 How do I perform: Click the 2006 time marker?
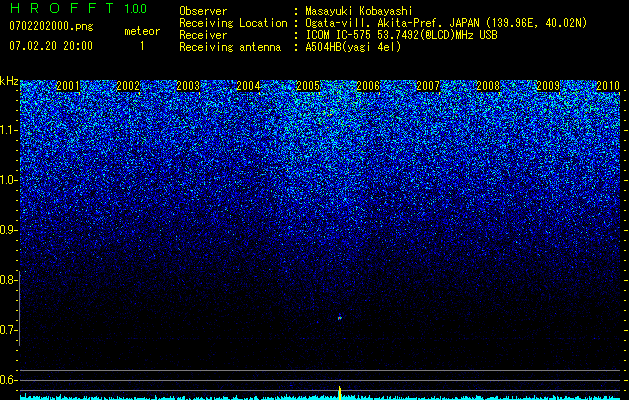368,86
